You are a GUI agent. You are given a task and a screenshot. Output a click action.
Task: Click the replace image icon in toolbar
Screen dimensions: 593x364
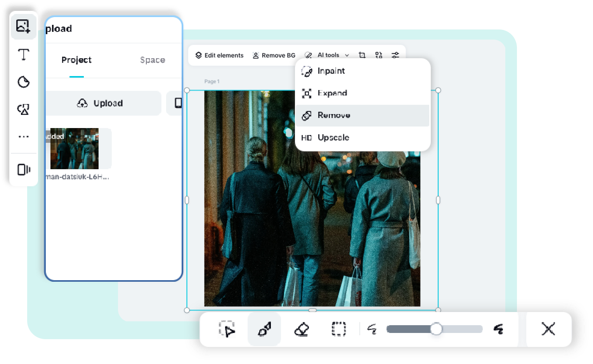(379, 55)
